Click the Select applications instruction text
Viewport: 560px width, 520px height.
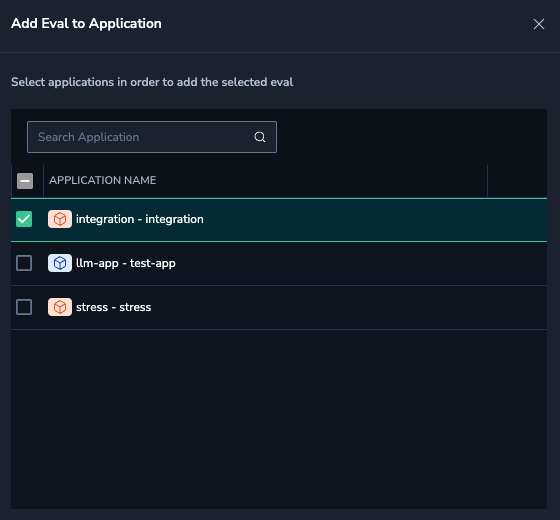152,82
